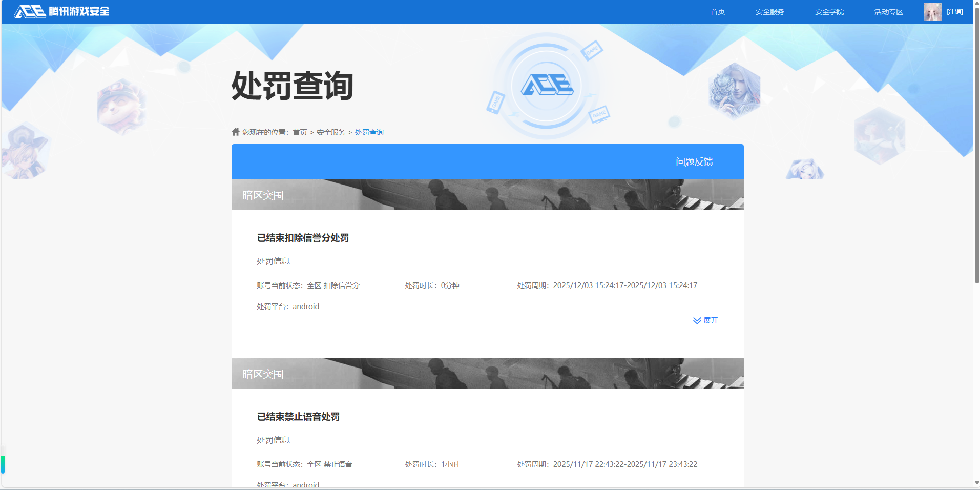Viewport: 980px width, 490px height.
Task: Expand the 已结束扣除信誉分处罚 record via 展开
Action: pos(711,320)
